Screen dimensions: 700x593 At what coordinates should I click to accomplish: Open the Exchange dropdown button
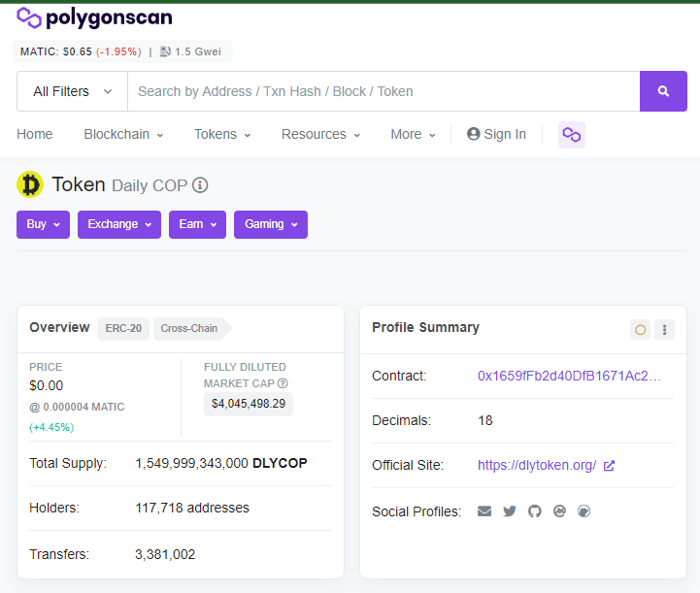click(119, 224)
